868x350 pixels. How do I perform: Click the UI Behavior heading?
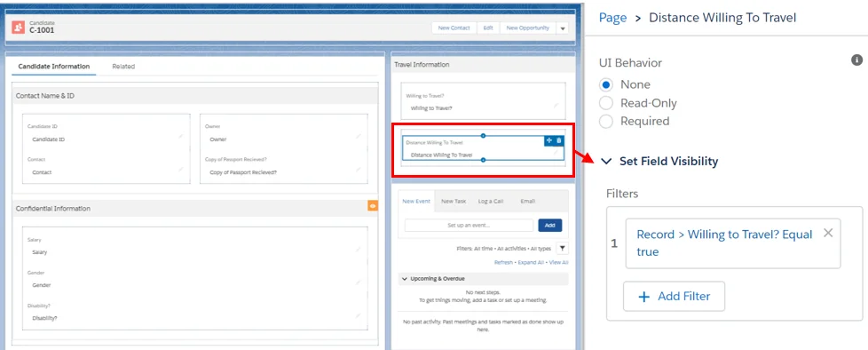(x=630, y=62)
